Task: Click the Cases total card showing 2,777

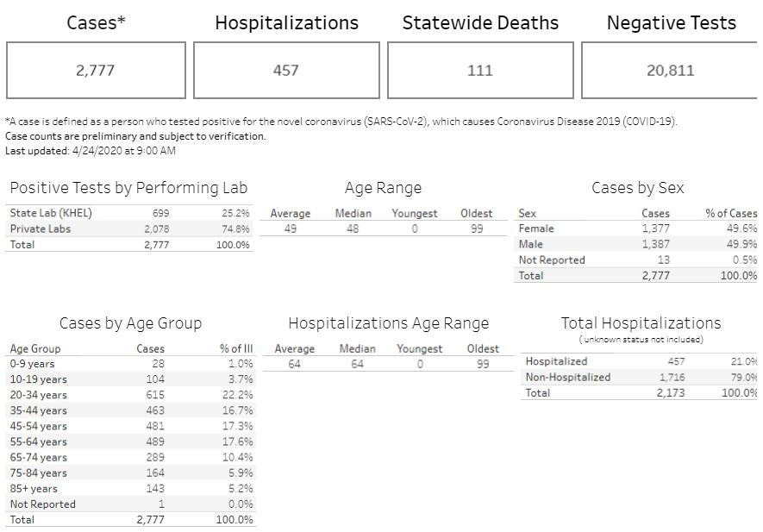Action: tap(96, 71)
